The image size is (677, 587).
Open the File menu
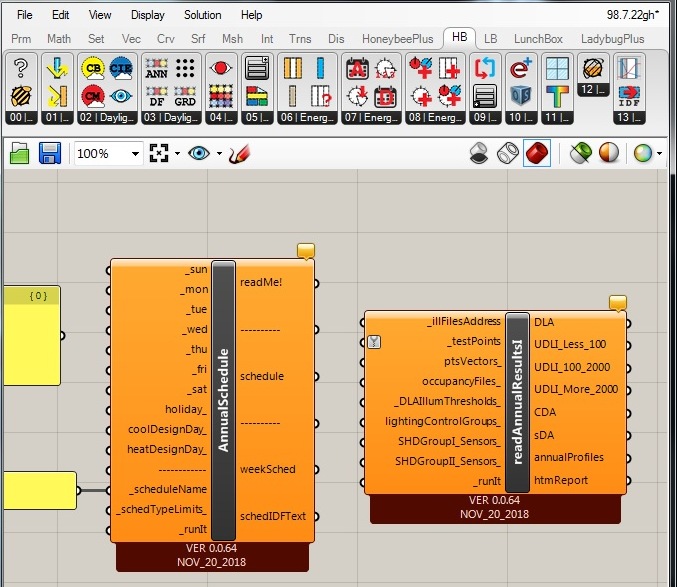pyautogui.click(x=24, y=15)
